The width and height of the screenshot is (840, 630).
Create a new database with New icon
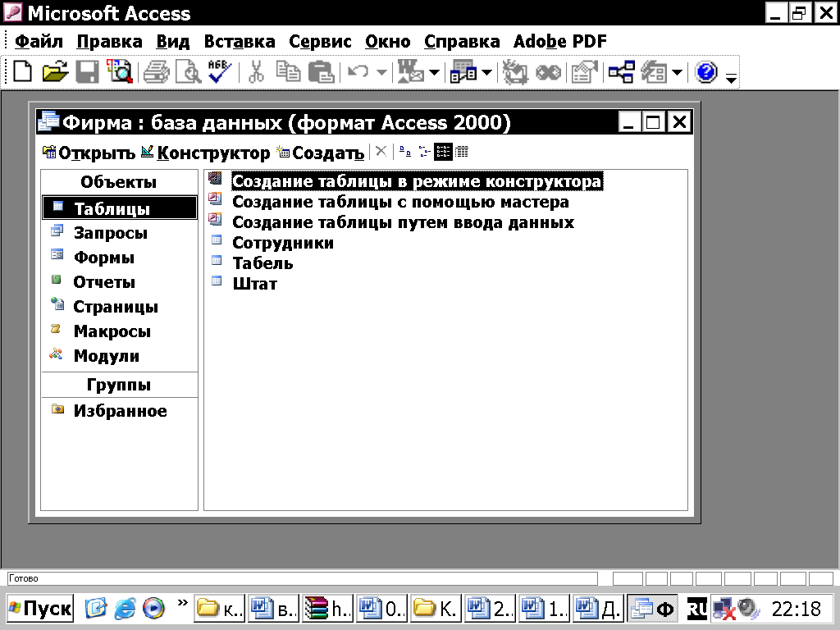pyautogui.click(x=22, y=71)
